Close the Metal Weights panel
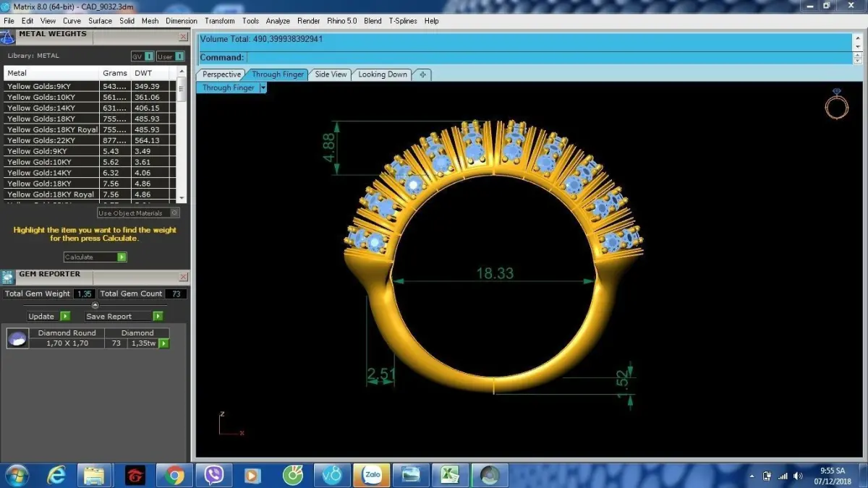This screenshot has height=488, width=868. pyautogui.click(x=183, y=36)
